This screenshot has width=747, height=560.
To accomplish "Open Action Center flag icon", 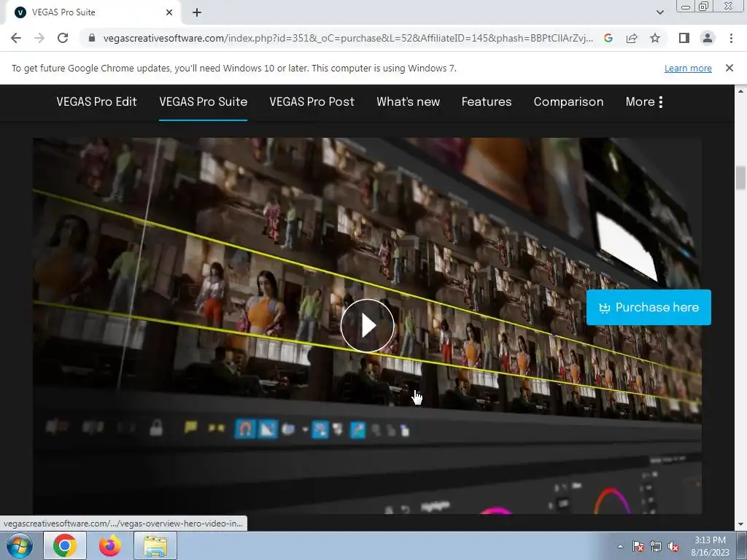I will (x=638, y=546).
